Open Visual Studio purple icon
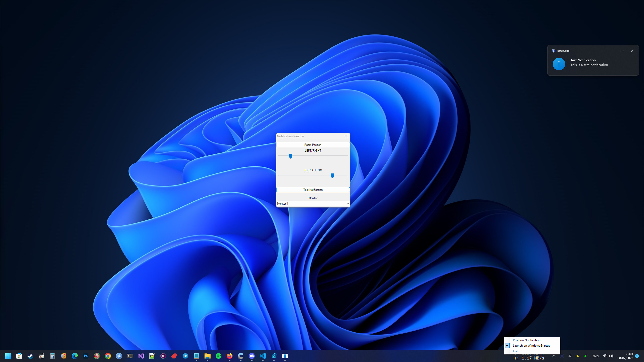 coord(141,356)
